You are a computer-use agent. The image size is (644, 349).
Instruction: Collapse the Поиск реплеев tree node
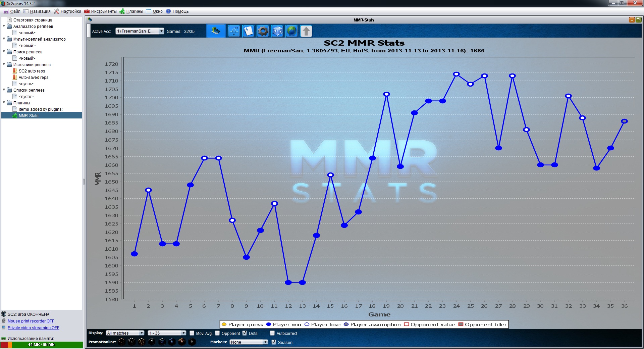4,51
